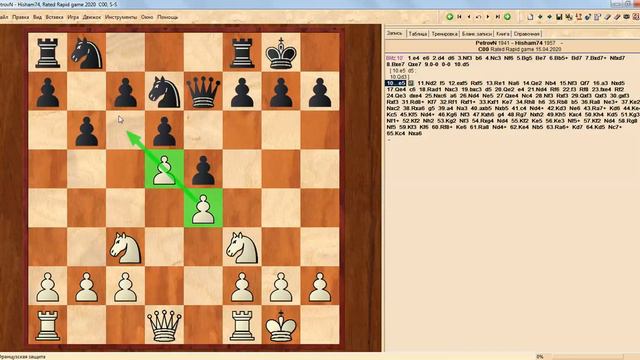
Task: Click the toolbar icon right of the floppy disk
Action: tap(569, 17)
